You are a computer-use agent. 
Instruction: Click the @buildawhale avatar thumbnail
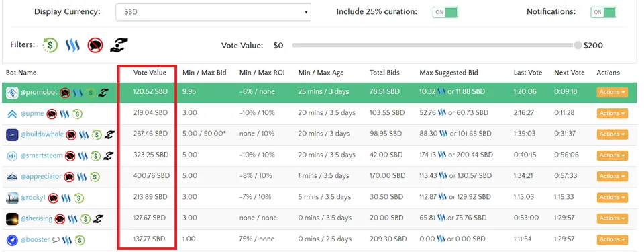[x=12, y=134]
